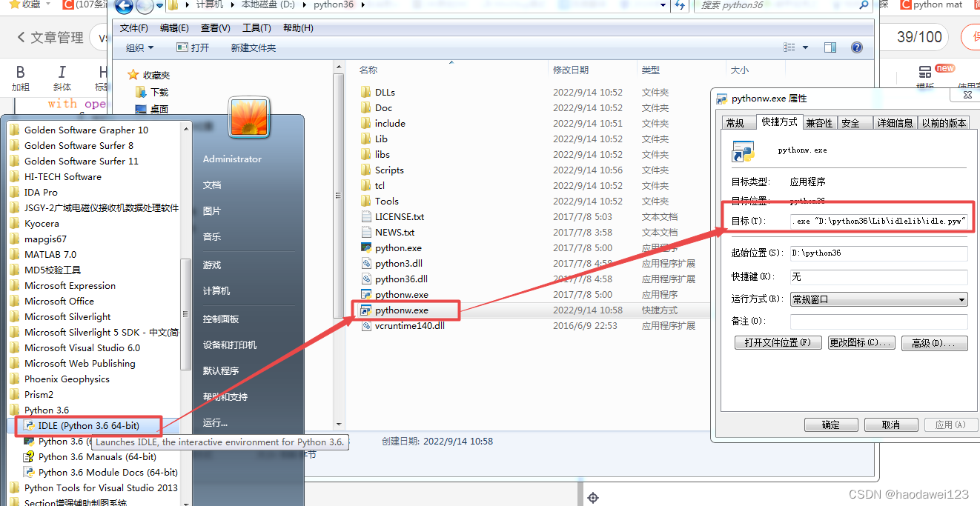Switch to the 详细信息 tab
The width and height of the screenshot is (980, 506).
(895, 123)
